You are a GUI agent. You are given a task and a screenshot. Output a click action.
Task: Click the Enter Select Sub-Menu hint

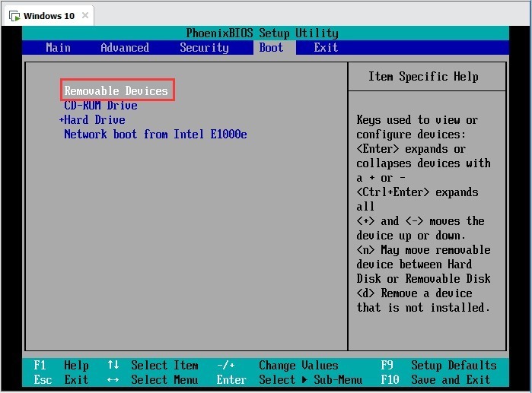[x=231, y=380]
